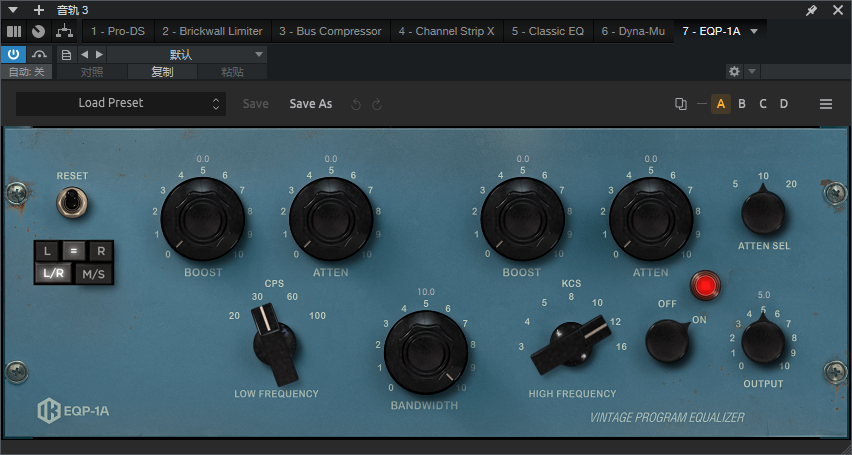The height and width of the screenshot is (455, 852).
Task: Click the high frequency ATTEN knob
Action: (x=650, y=219)
